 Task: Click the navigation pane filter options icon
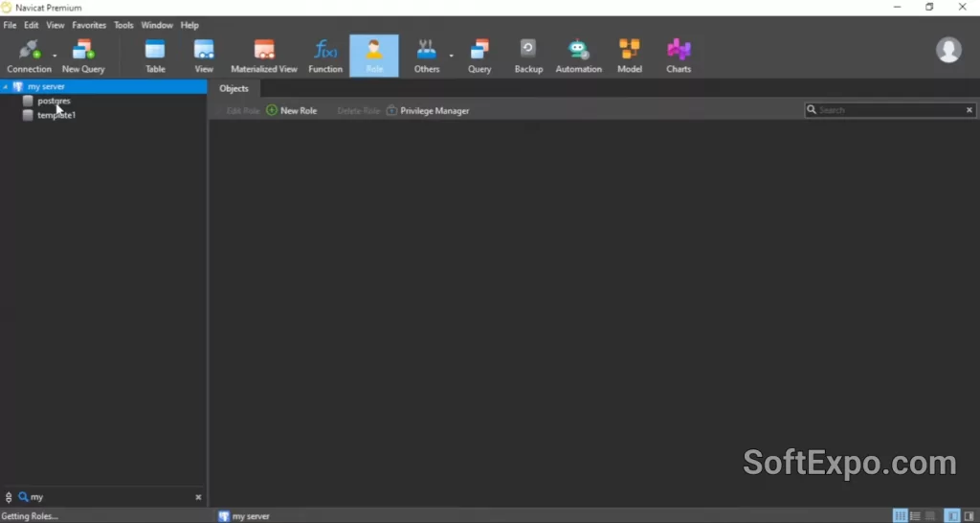(9, 497)
